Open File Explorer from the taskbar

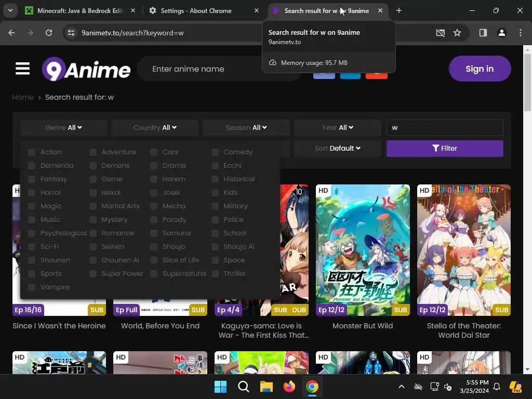[267, 387]
